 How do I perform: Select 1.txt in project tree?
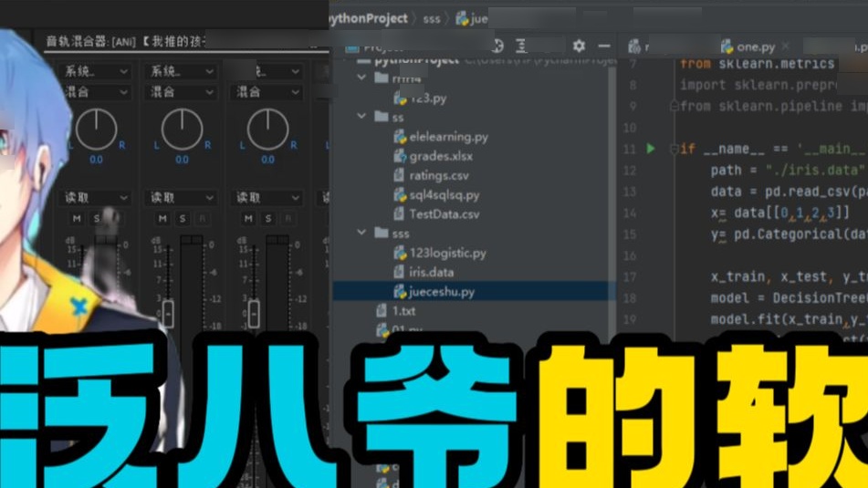[403, 310]
